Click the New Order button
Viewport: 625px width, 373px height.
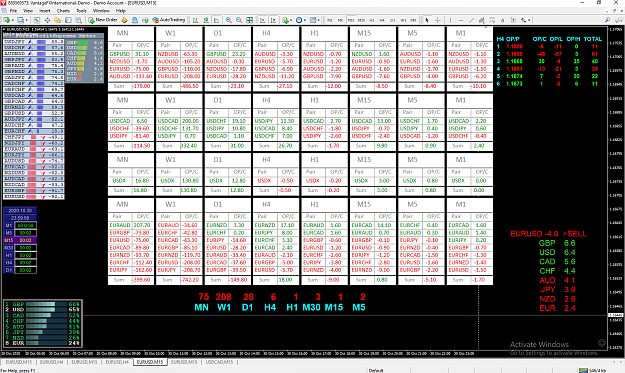coord(103,20)
